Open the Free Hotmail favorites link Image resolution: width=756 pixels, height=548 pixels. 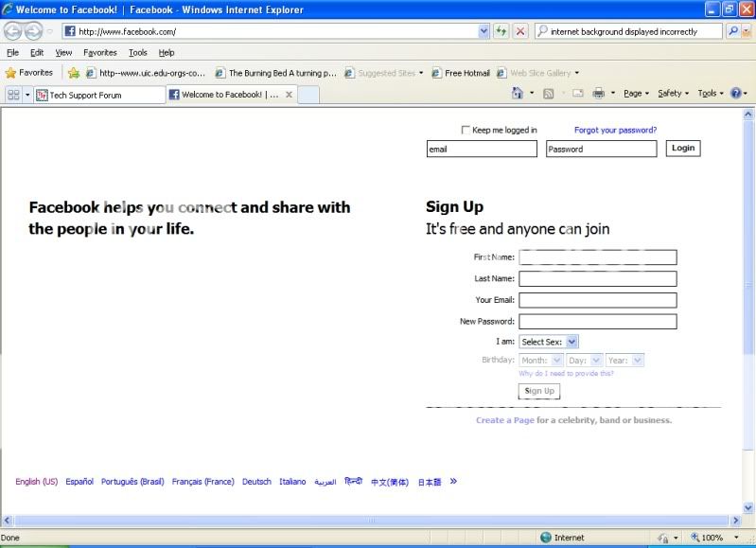pos(461,73)
